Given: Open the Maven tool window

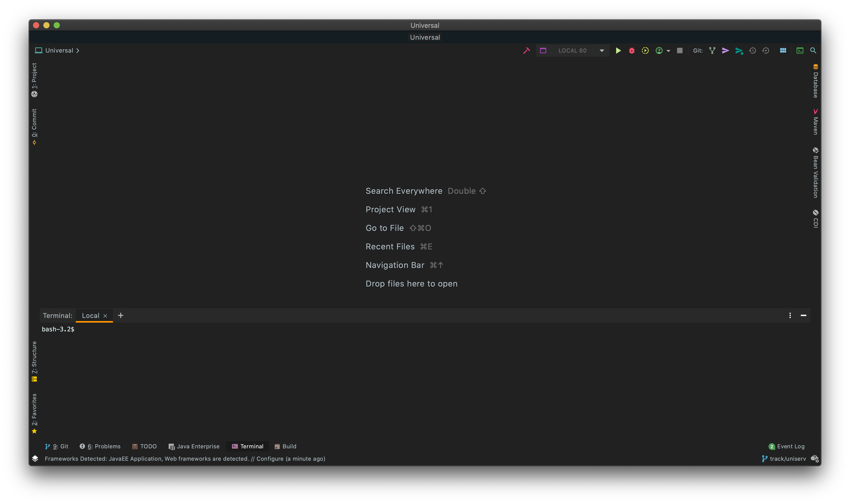Looking at the screenshot, I should (815, 122).
